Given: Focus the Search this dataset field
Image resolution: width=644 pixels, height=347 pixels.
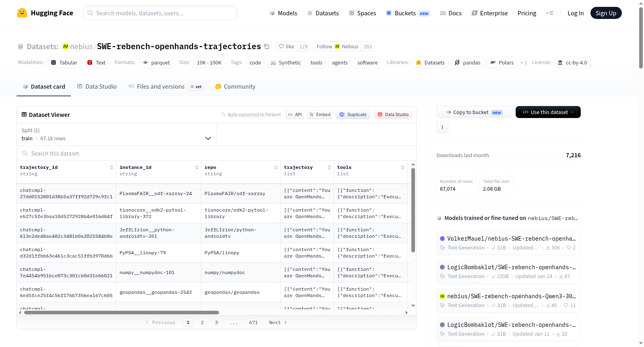Looking at the screenshot, I should click(217, 154).
